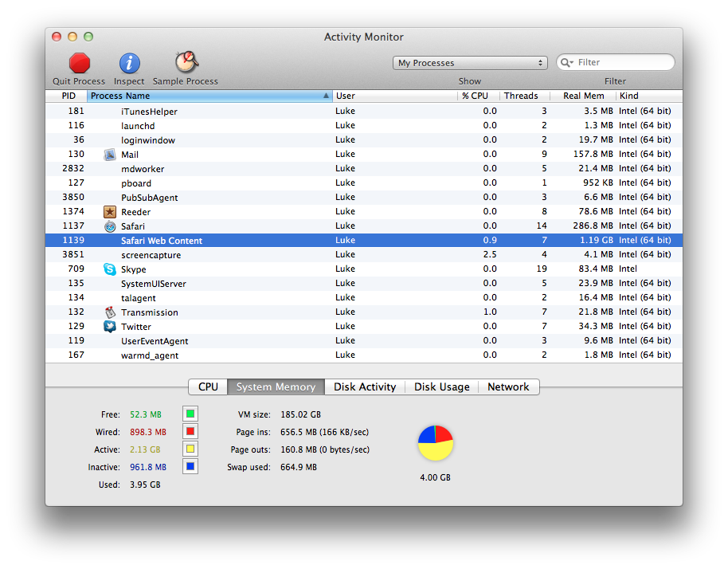Screen dimensions: 728x569
Task: Select the talagent process row
Action: (x=364, y=298)
